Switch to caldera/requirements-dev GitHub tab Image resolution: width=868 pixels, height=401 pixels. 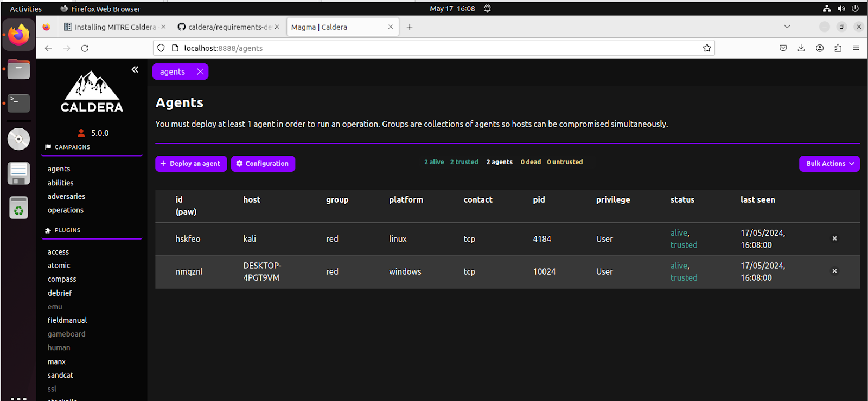point(228,27)
